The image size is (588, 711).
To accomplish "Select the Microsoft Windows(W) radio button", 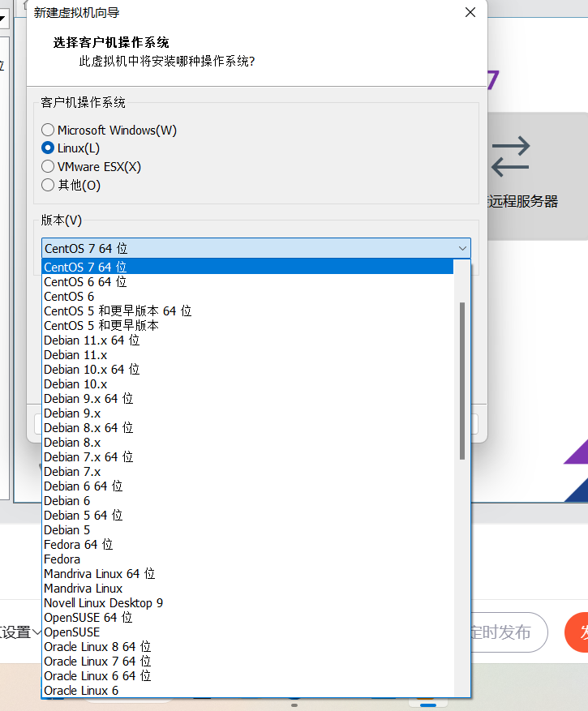I will (x=48, y=131).
